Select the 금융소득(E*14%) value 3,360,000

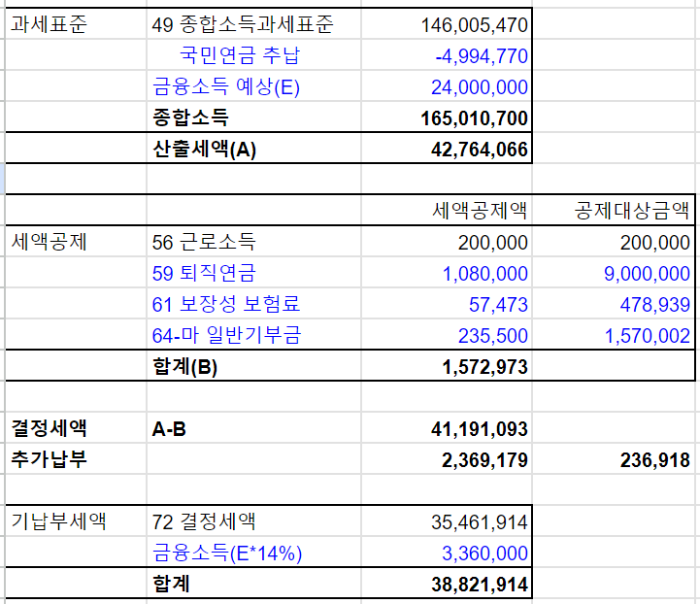447,552
